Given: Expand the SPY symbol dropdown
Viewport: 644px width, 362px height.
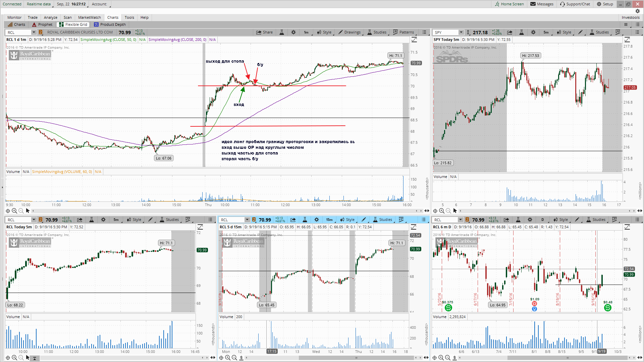Looking at the screenshot, I should (x=461, y=33).
